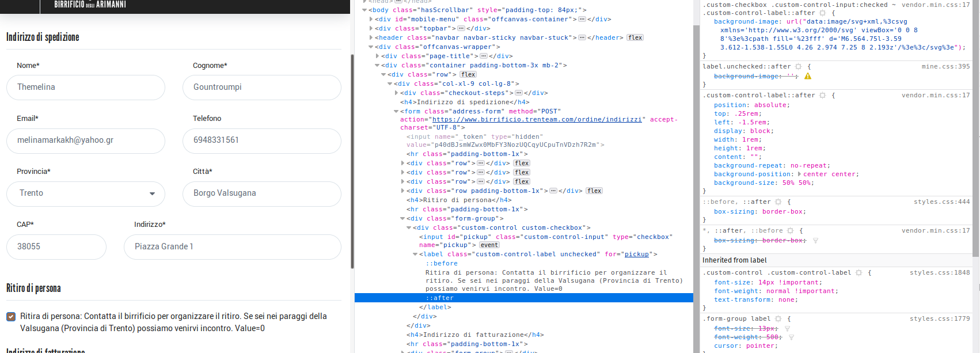Click filter icon beside overridden box-sizing: border-box
980x353 pixels.
[815, 241]
